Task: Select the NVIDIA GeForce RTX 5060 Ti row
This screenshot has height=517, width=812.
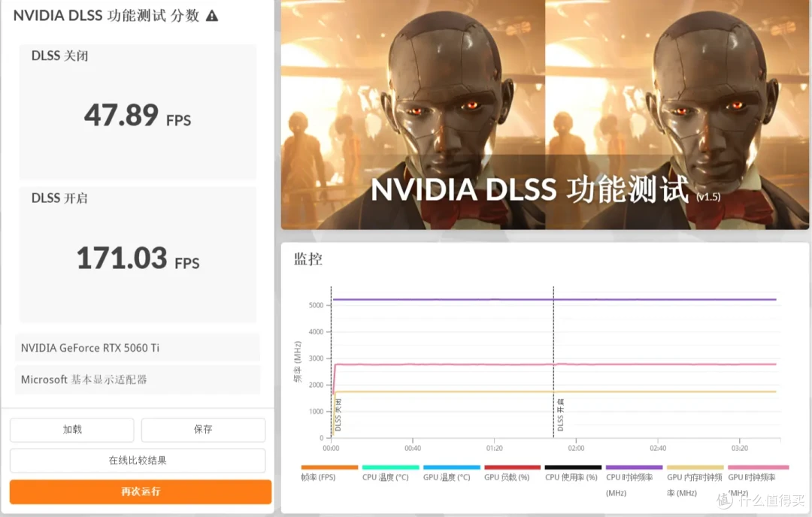Action: tap(138, 348)
